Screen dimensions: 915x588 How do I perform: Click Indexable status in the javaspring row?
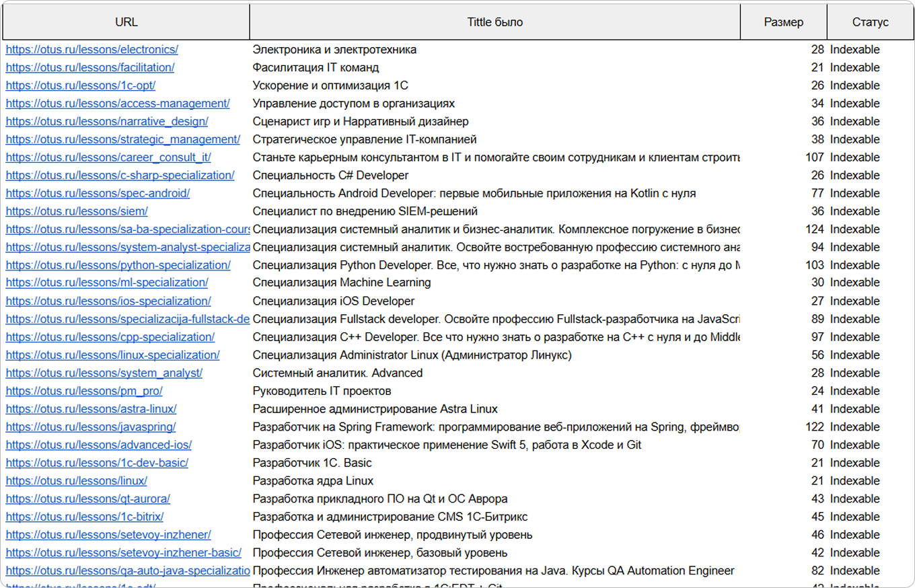click(x=854, y=427)
